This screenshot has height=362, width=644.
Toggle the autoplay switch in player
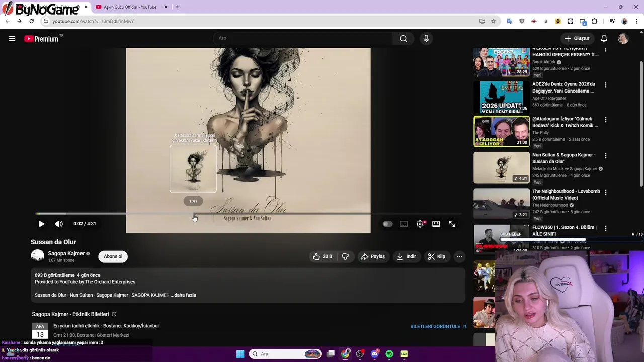[x=387, y=224]
